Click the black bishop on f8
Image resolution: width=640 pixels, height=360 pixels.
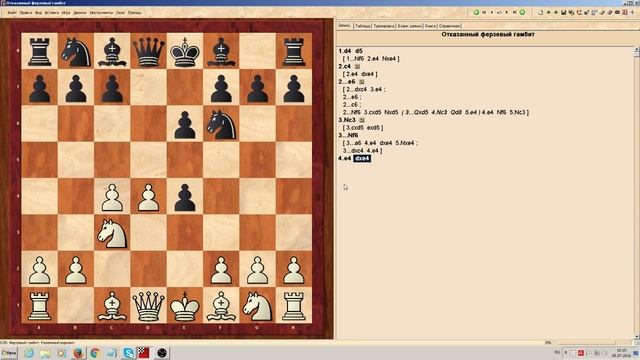(221, 51)
